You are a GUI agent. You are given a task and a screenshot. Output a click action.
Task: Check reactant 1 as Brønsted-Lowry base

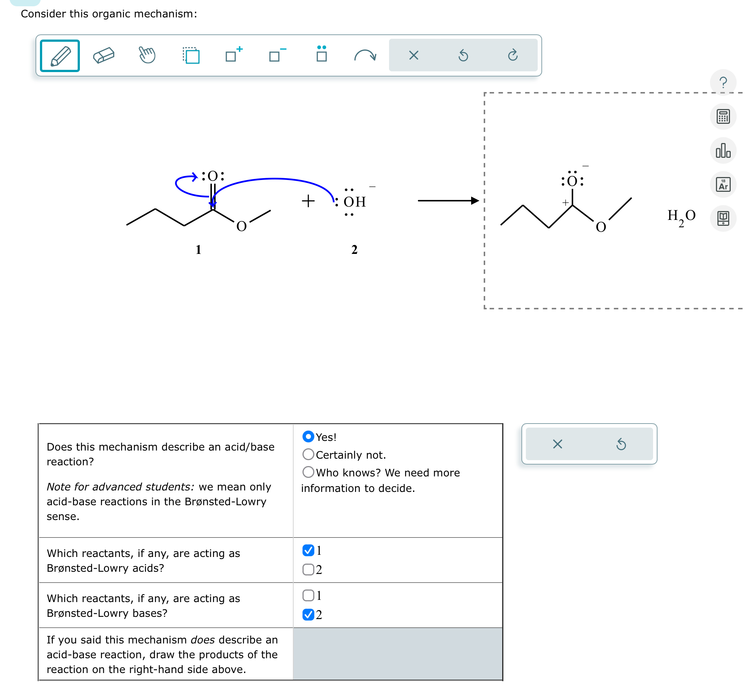coord(308,595)
